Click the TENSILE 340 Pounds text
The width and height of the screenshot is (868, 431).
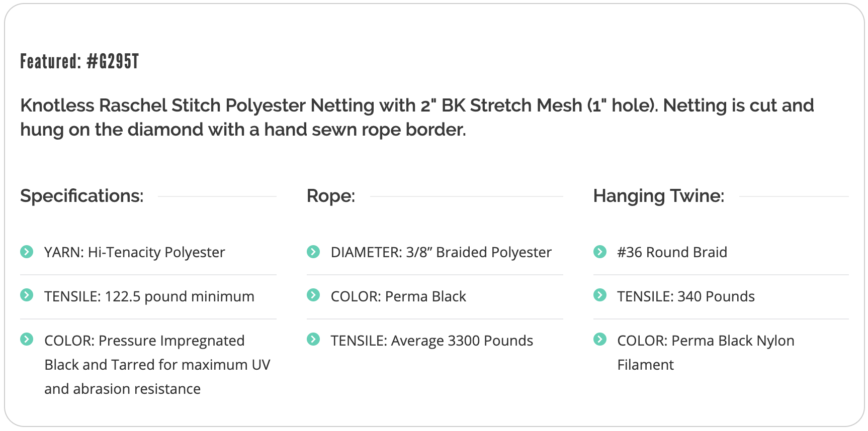(686, 296)
